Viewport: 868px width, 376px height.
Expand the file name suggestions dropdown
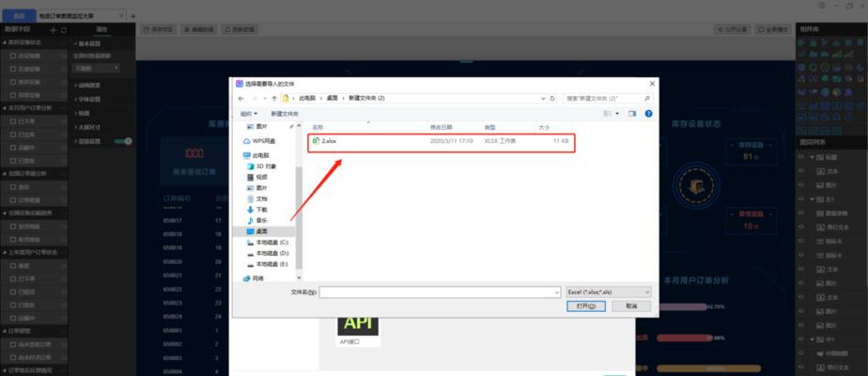tap(557, 291)
